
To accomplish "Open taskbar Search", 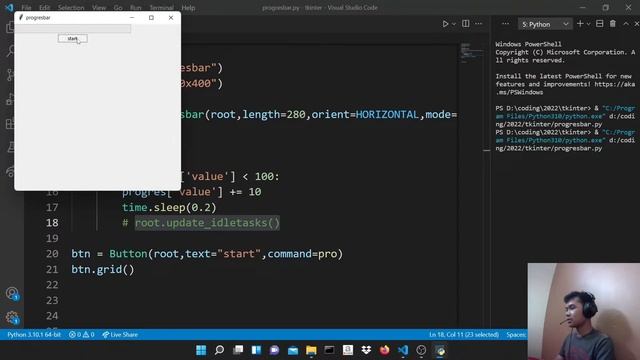I will tap(219, 350).
